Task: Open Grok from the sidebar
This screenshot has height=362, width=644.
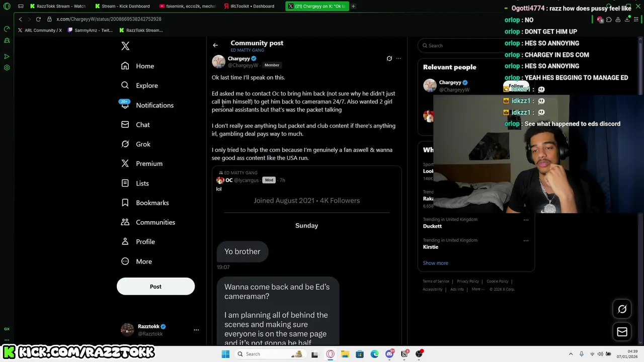Action: [136, 144]
